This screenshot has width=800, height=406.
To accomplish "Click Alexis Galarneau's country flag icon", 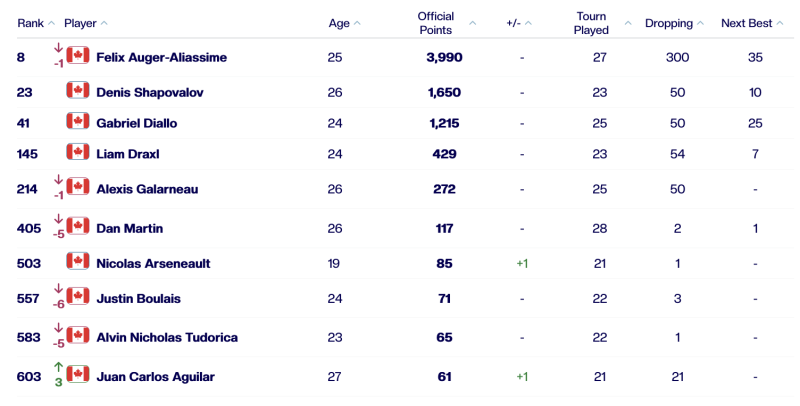I will coord(78,188).
